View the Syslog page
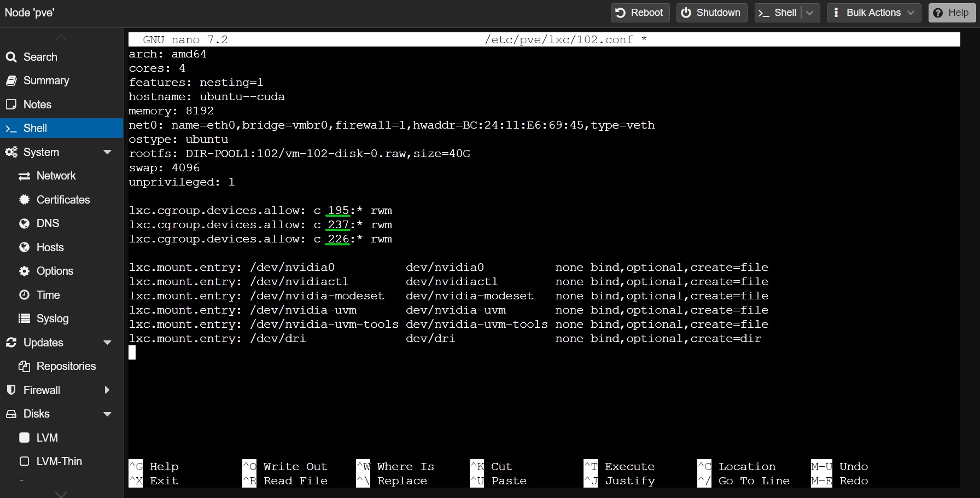 [x=62, y=319]
